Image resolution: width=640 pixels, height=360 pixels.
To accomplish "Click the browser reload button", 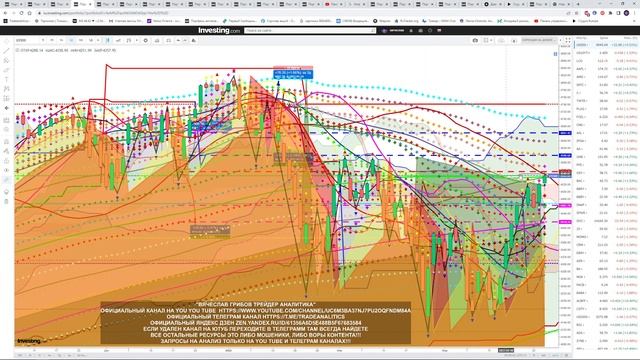I will pyautogui.click(x=21, y=13).
